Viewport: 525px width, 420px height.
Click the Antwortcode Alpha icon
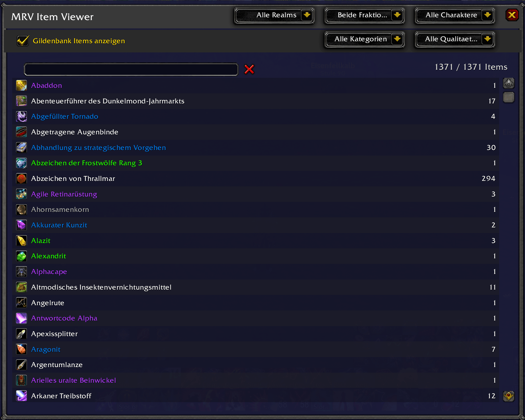pyautogui.click(x=21, y=318)
